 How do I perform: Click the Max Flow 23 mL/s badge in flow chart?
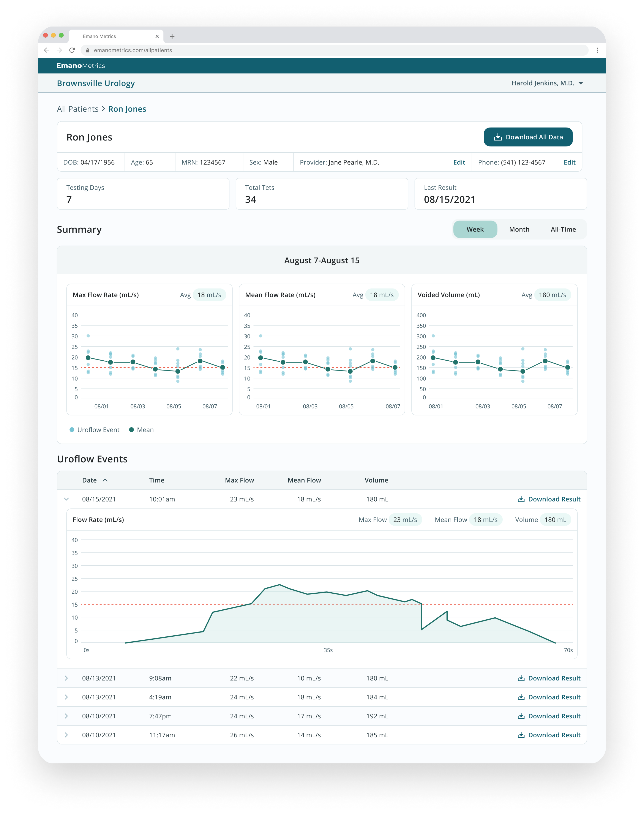(405, 520)
